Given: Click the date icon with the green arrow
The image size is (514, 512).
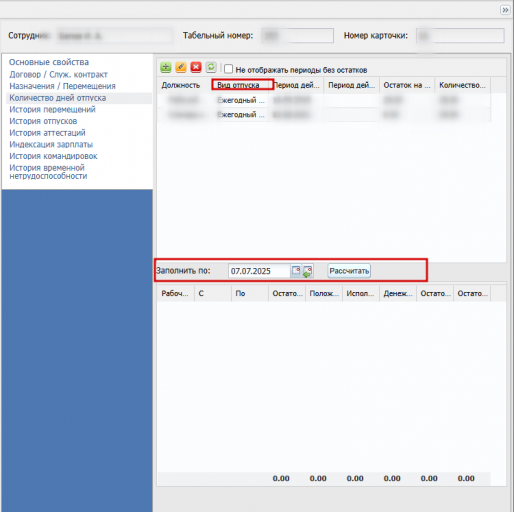Looking at the screenshot, I should 307,271.
